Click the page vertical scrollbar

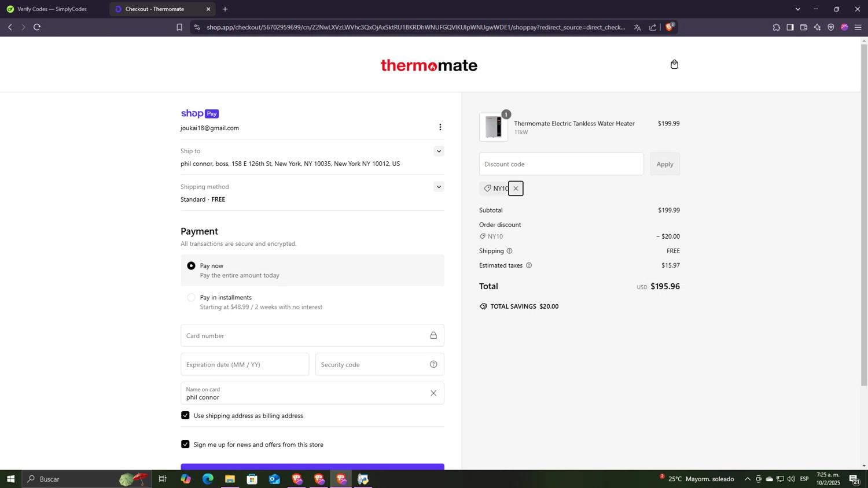[x=864, y=214]
